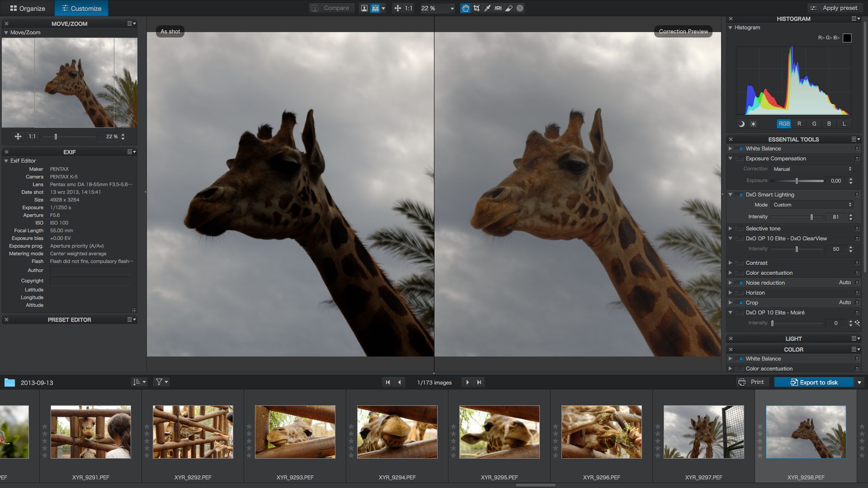Click Move/Zoom panel 1:1 button

click(x=32, y=136)
